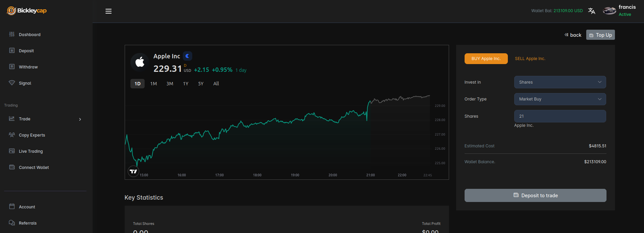
Task: Open Connect Wallet in sidebar
Action: (x=34, y=167)
